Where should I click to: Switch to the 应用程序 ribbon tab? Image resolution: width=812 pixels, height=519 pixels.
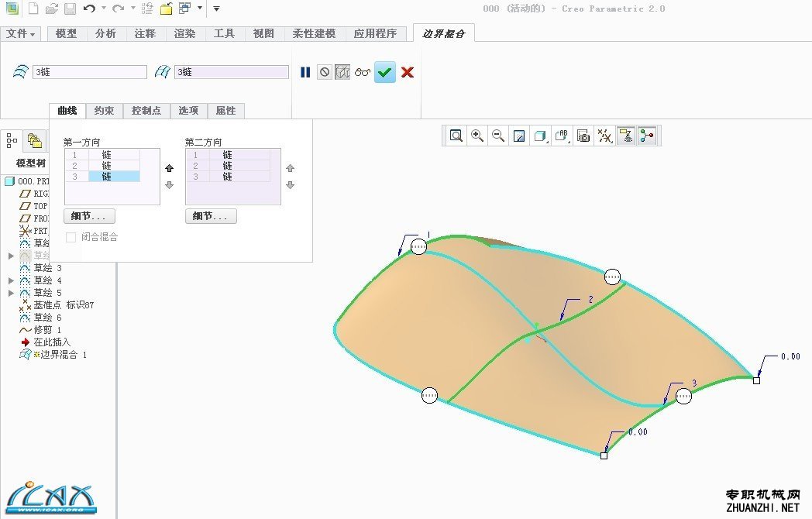click(376, 33)
